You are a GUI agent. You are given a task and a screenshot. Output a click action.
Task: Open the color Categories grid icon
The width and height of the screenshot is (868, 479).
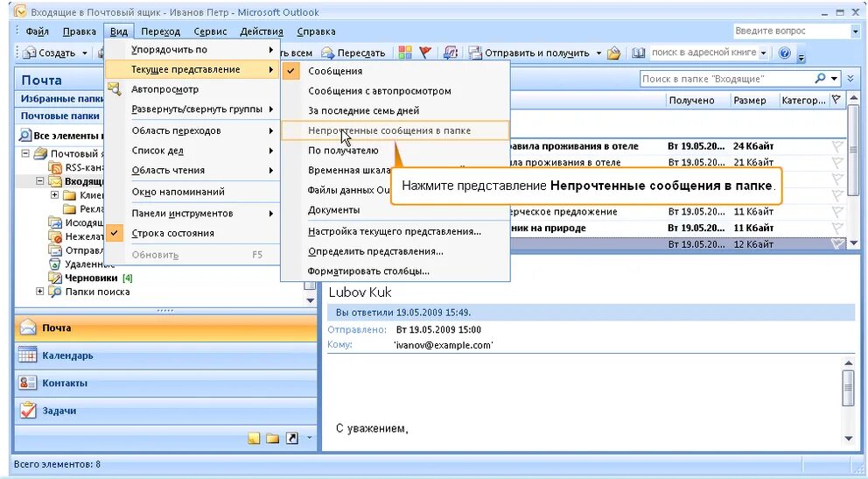click(x=405, y=53)
